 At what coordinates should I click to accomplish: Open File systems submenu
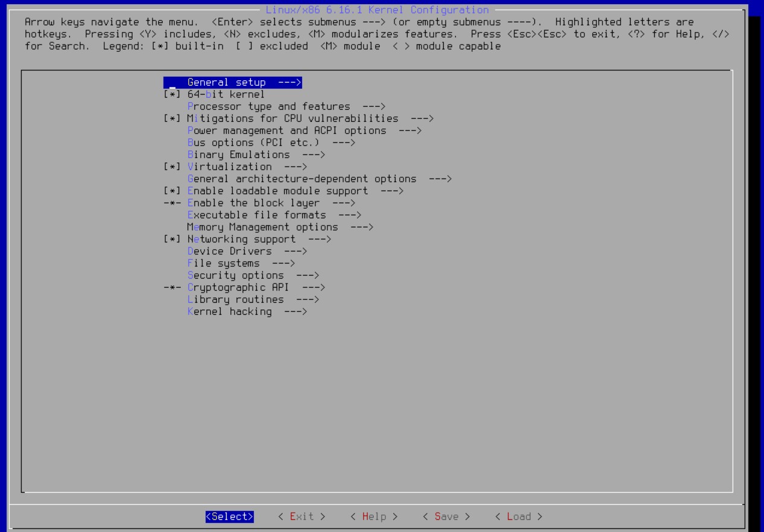[241, 263]
